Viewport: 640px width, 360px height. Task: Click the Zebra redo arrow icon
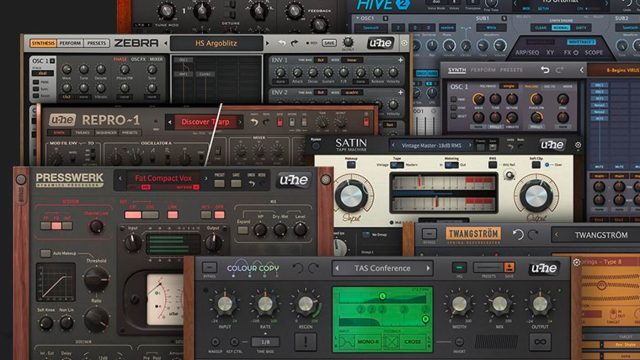(295, 43)
